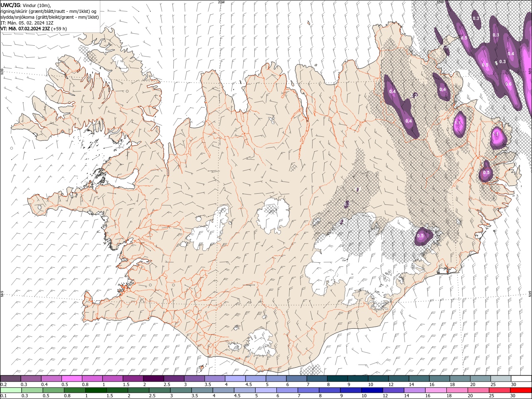Click the 'VT: Mið. 07.02.2024 23Z (+59 h)' line
532x399 pixels.
click(x=34, y=29)
